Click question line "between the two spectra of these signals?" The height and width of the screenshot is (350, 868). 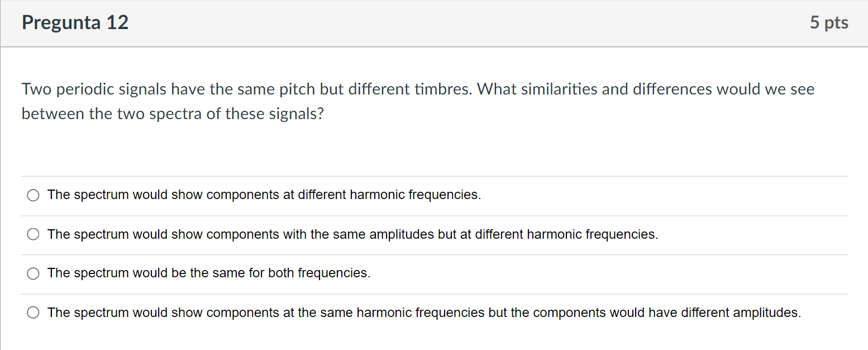click(x=173, y=114)
